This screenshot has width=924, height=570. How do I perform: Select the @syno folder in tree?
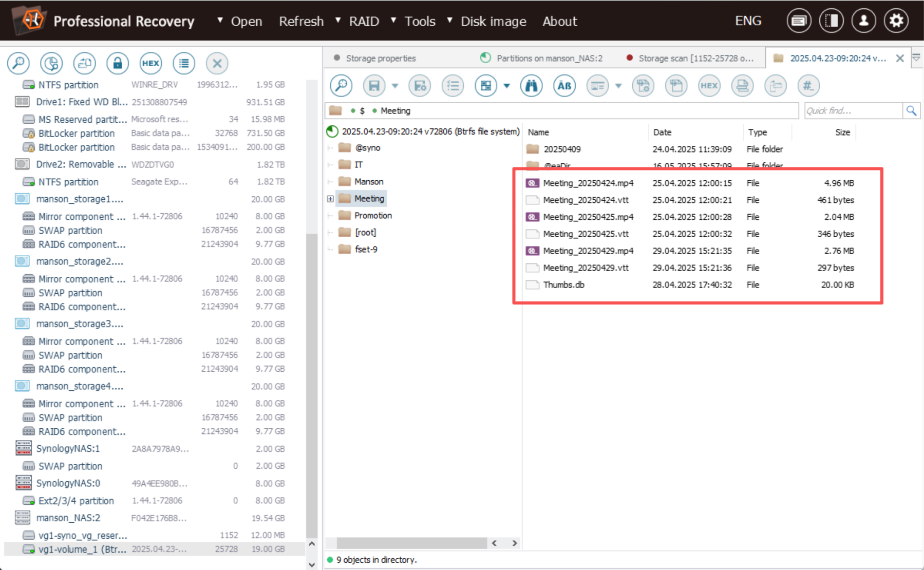(x=367, y=148)
